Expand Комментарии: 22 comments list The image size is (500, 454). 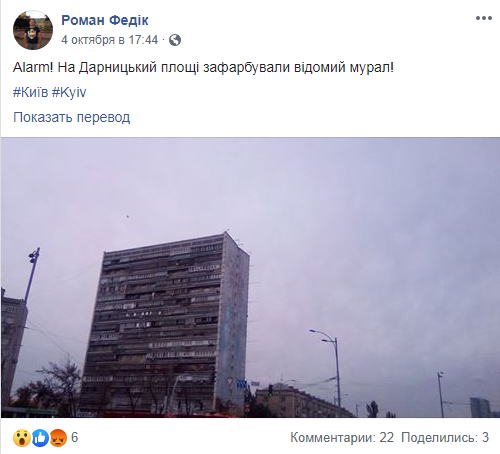(x=342, y=437)
